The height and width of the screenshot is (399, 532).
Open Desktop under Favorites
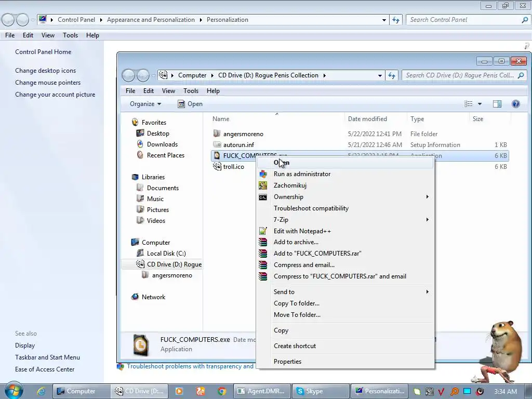tap(158, 134)
